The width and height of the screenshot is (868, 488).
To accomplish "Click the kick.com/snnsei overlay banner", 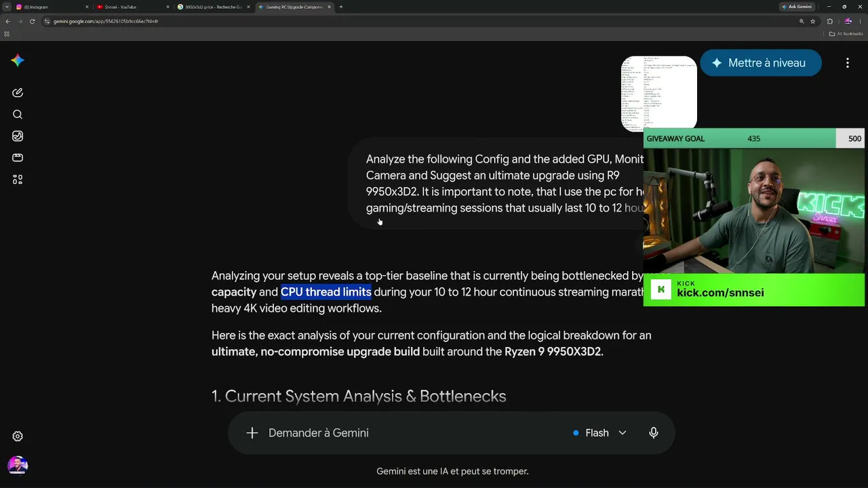I will (754, 289).
